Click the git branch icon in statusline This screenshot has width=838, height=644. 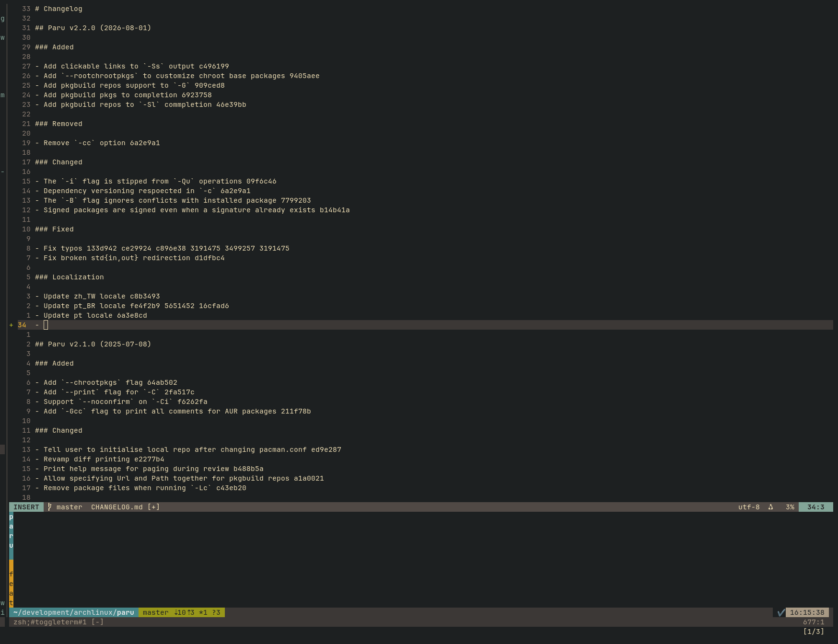click(49, 507)
